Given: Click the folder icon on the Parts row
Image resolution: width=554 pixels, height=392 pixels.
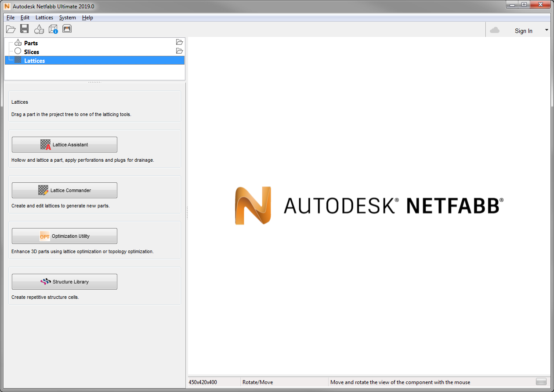Looking at the screenshot, I should pyautogui.click(x=179, y=42).
